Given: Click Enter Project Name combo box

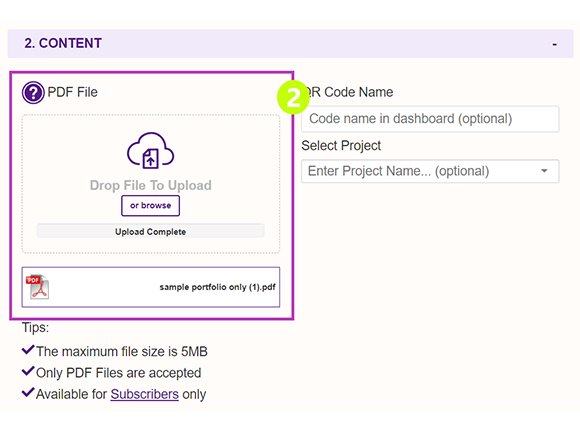Looking at the screenshot, I should 430,171.
